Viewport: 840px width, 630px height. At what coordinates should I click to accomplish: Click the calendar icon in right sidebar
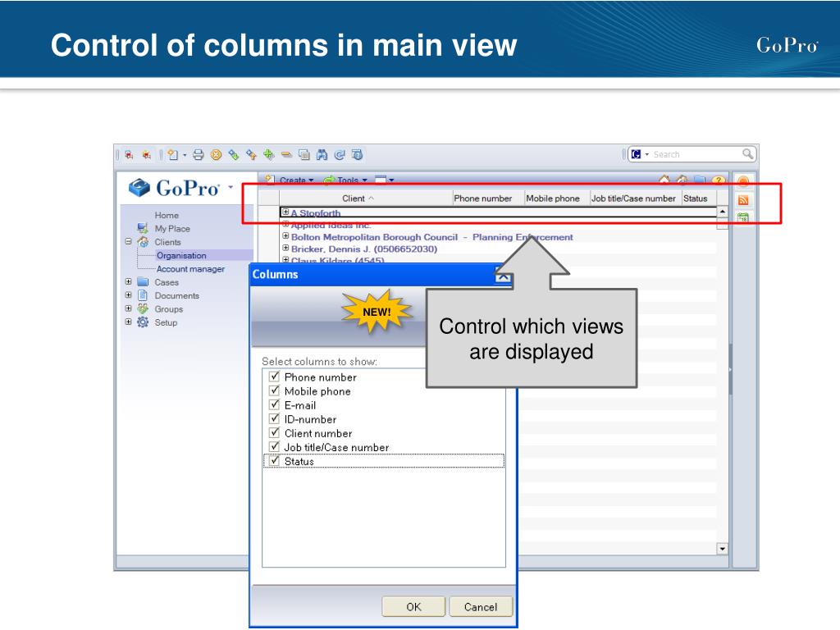click(743, 217)
